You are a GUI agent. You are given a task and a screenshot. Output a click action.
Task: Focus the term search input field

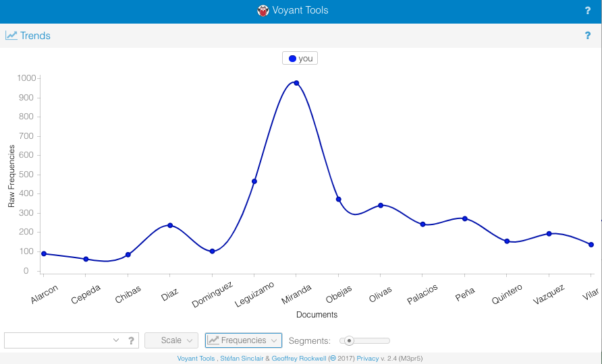tap(57, 340)
